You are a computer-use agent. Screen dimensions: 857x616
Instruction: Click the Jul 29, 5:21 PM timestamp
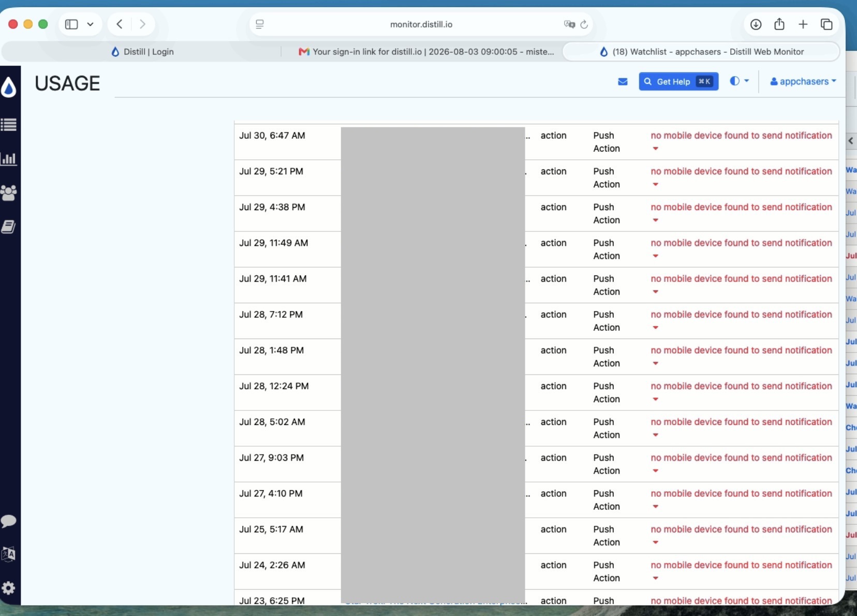coord(271,171)
